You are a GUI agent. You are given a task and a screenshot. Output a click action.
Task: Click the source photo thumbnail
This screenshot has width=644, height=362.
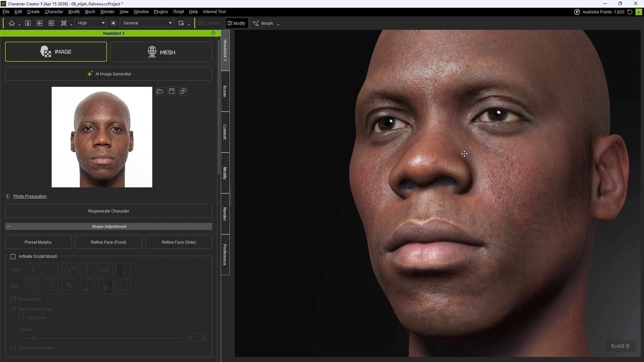tap(102, 137)
